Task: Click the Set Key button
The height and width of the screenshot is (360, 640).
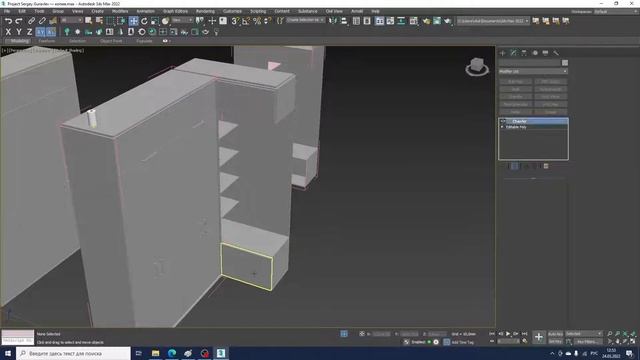Action: [556, 342]
